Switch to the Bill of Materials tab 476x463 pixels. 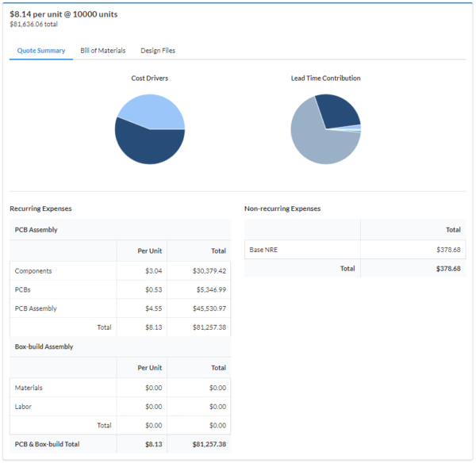click(102, 51)
